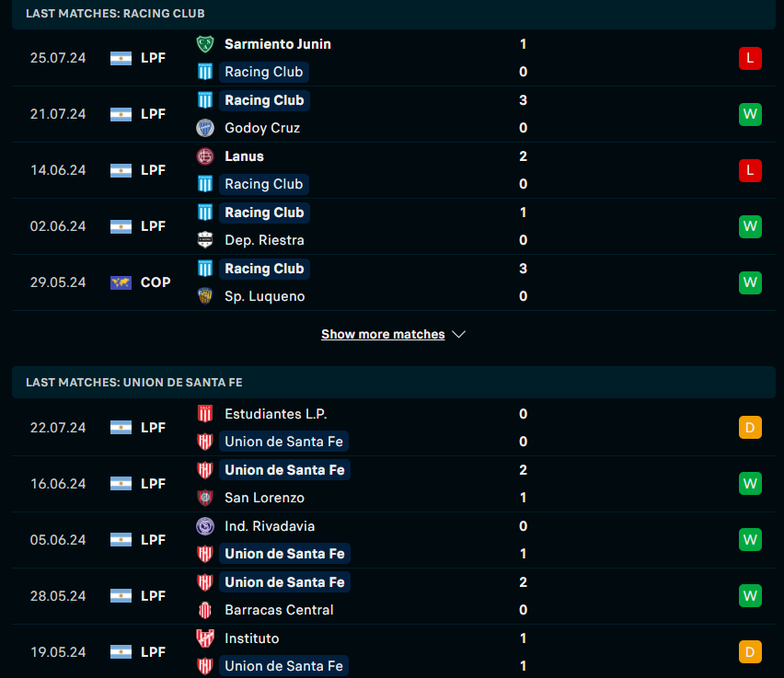Image resolution: width=784 pixels, height=678 pixels.
Task: Click Argentina flag in the 25.07.24 row
Action: pyautogui.click(x=121, y=59)
